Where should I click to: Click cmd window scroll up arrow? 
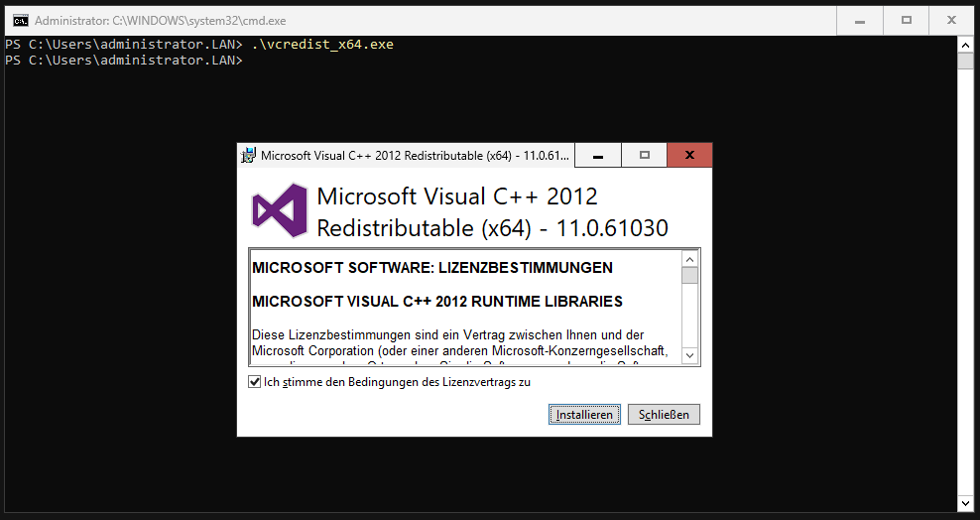965,45
